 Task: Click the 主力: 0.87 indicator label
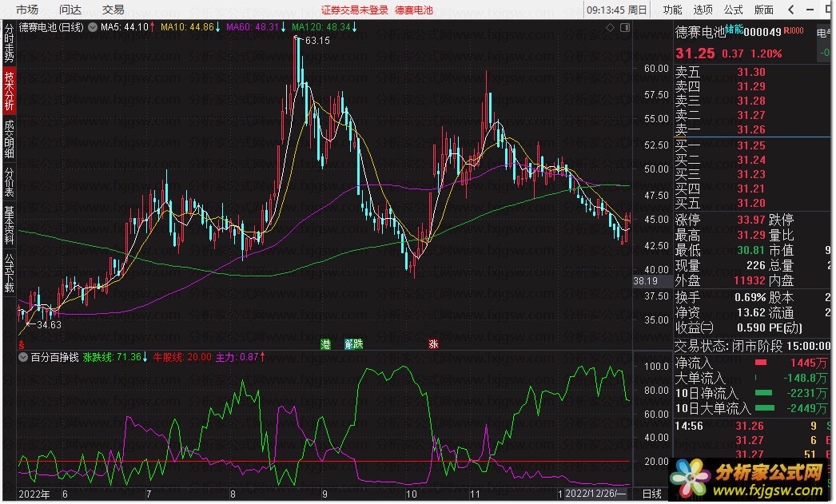pos(241,357)
